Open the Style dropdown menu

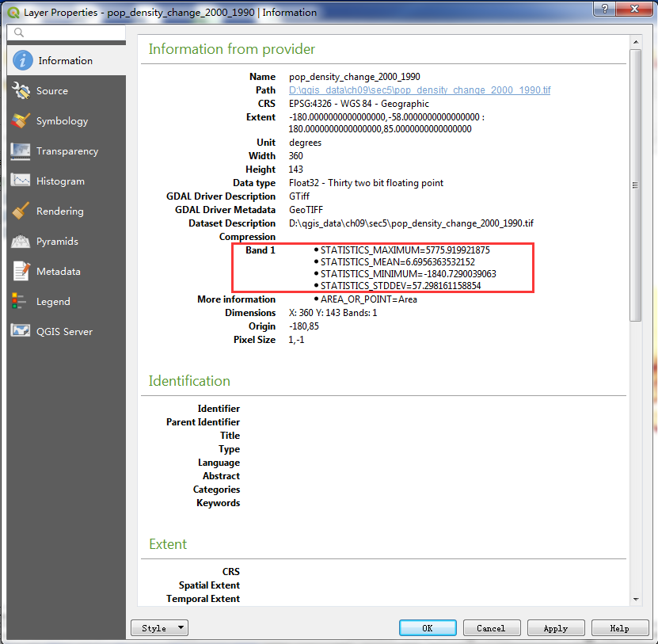(159, 628)
